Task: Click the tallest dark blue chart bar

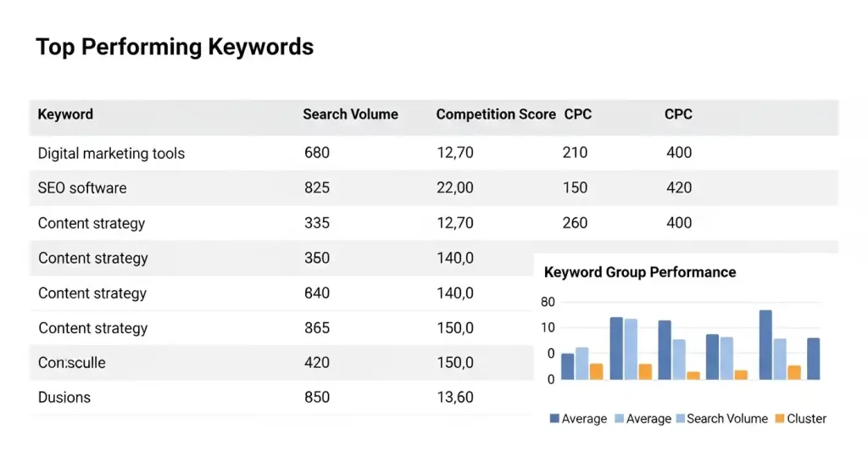Action: (765, 344)
